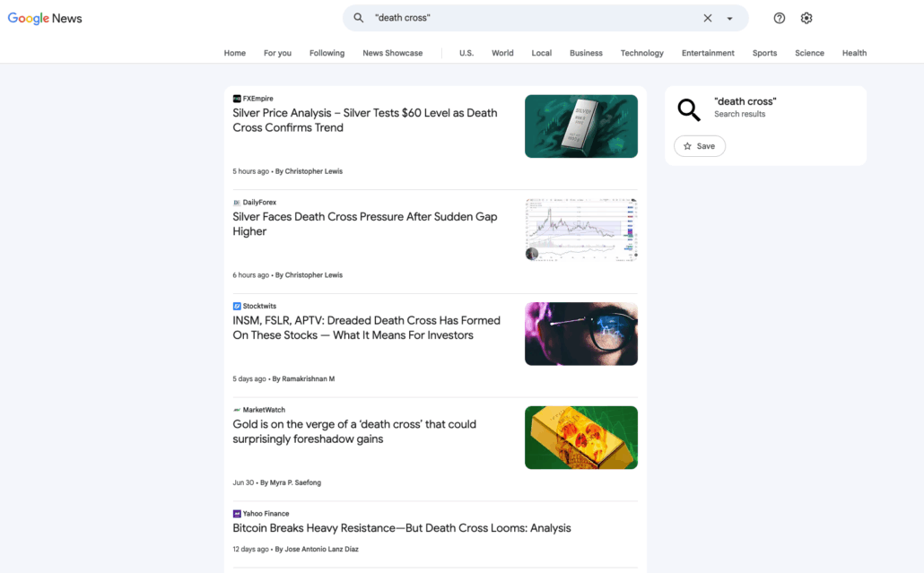Select the U.S. section tab
The width and height of the screenshot is (924, 573).
click(x=466, y=53)
